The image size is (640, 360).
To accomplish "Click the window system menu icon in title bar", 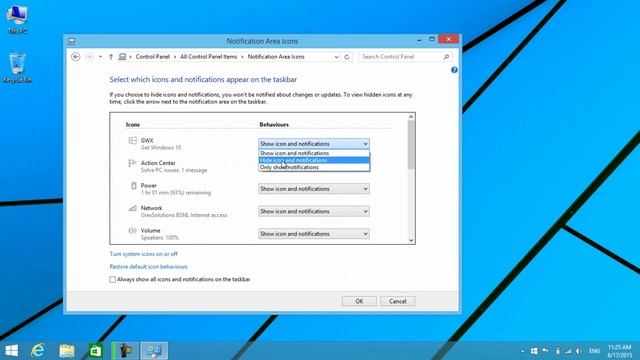I will click(x=72, y=41).
